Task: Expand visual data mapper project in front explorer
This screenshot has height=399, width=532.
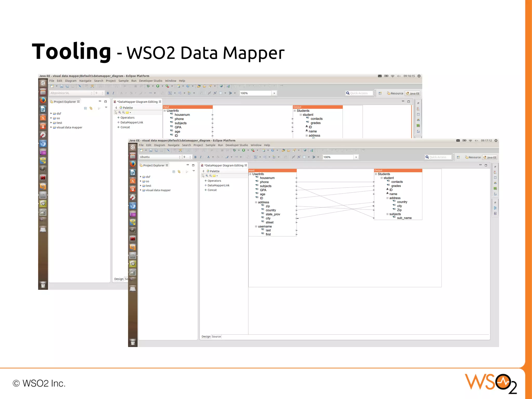Action: click(141, 190)
